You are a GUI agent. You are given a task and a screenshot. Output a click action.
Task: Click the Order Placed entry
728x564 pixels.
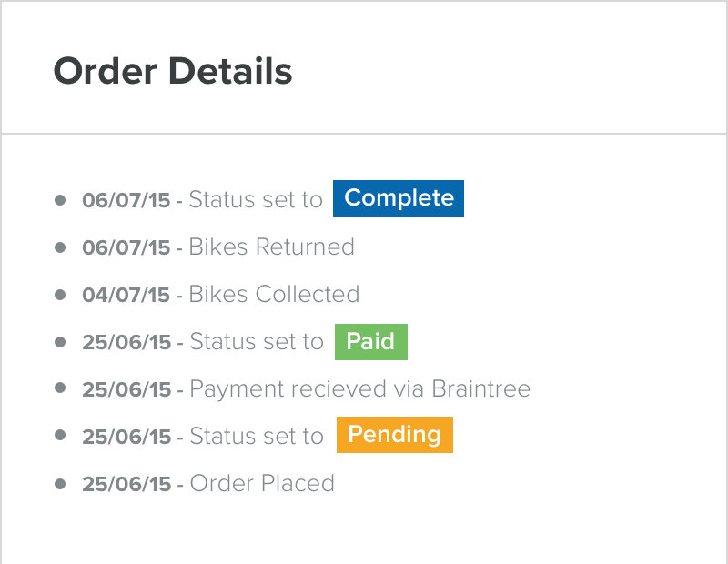261,483
